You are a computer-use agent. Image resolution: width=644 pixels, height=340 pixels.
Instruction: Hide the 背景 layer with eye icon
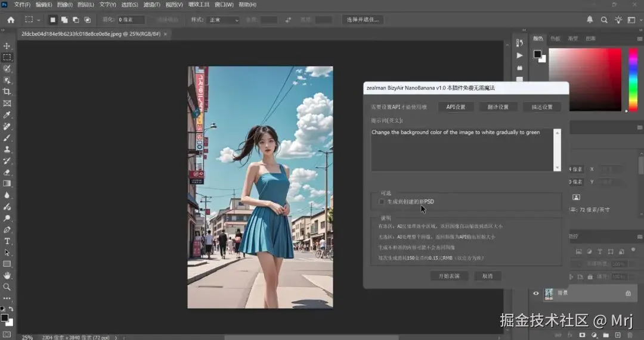(x=535, y=293)
